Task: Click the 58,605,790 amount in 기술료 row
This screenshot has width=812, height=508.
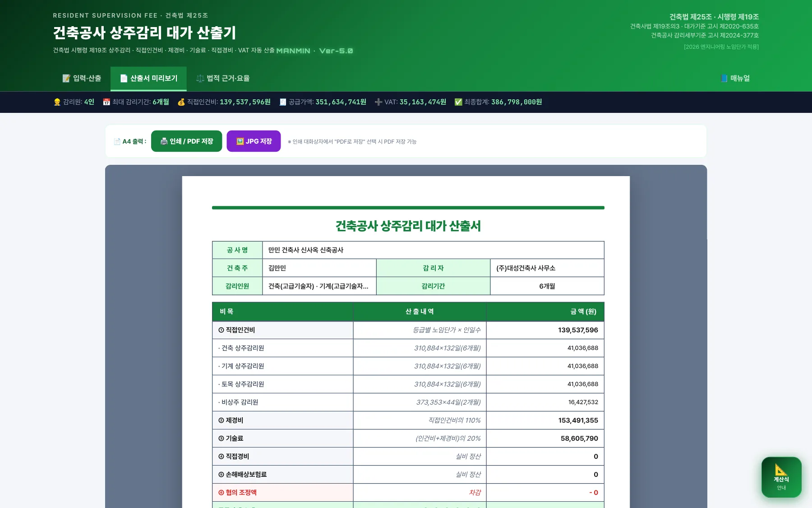Action: (x=579, y=438)
